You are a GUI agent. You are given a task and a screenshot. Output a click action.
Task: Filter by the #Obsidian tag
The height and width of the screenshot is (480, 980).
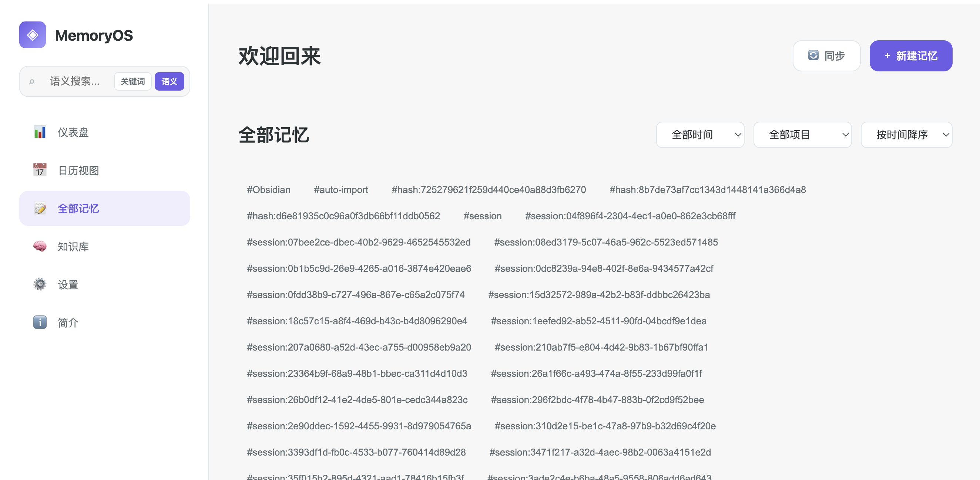[x=268, y=190]
